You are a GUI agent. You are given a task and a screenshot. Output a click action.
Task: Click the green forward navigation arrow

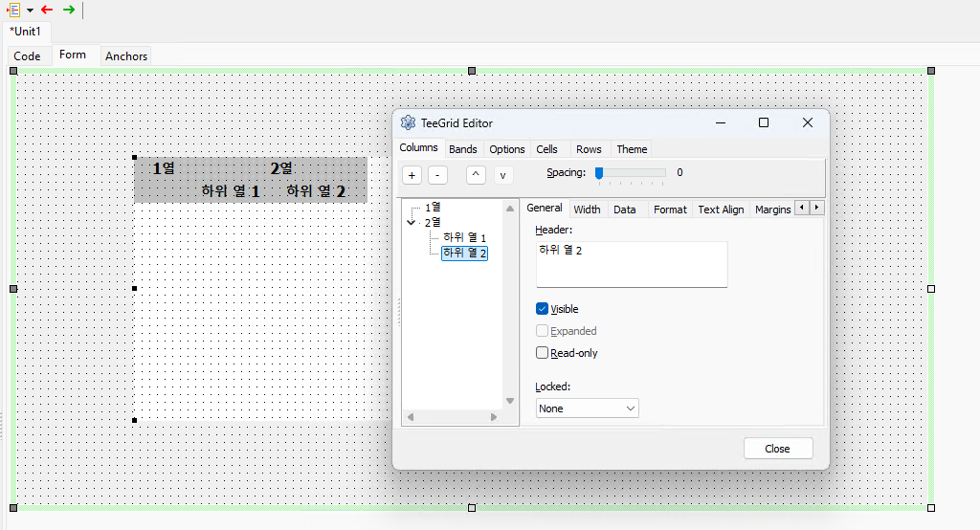(x=69, y=10)
